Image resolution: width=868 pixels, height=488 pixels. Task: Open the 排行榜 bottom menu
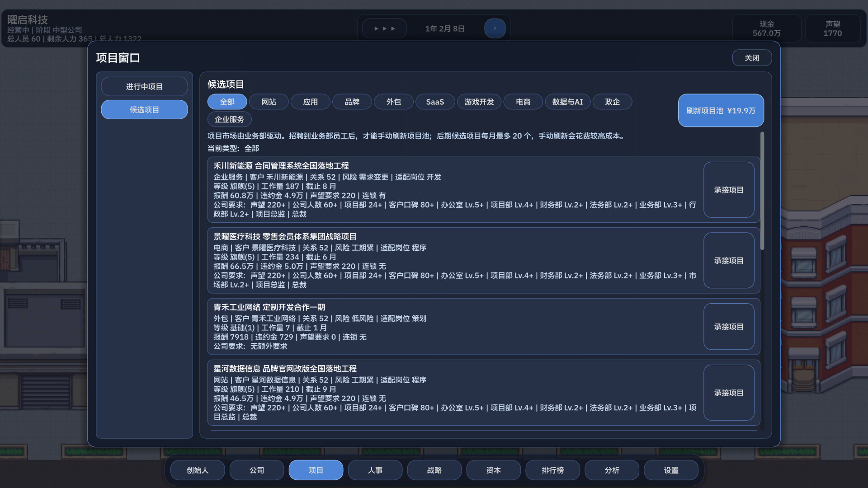point(552,470)
